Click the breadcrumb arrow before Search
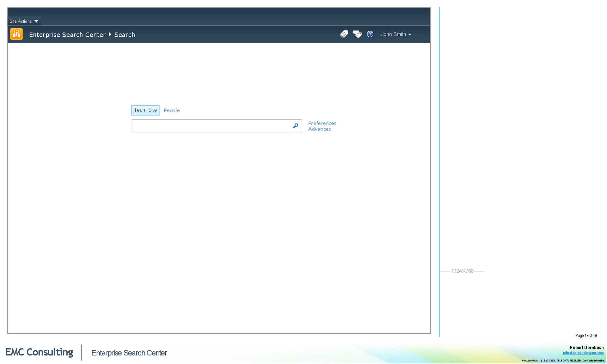Screen dimensions: 607x364 [x=110, y=34]
